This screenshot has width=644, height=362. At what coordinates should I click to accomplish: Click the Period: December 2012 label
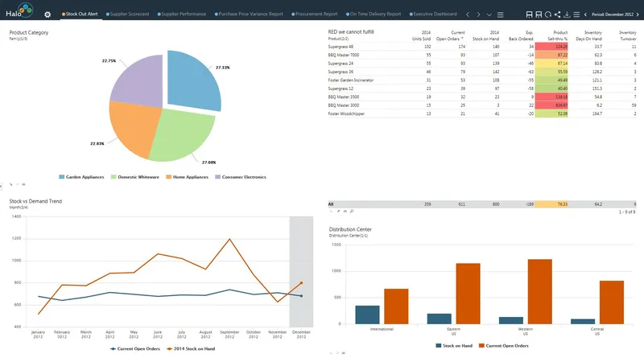click(x=613, y=14)
